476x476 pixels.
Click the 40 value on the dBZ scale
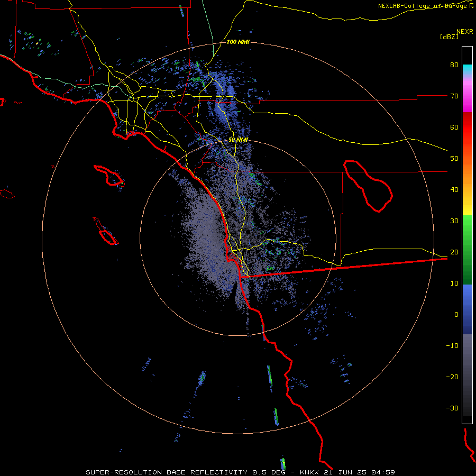[454, 189]
